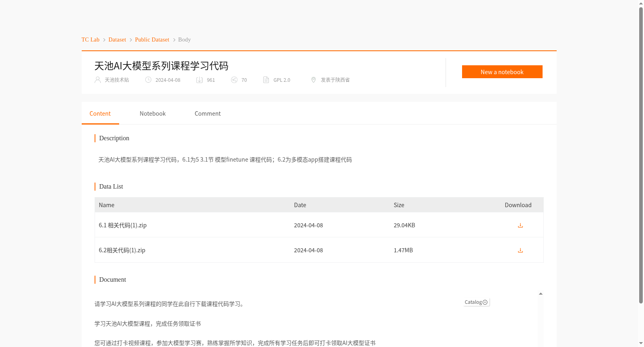Click the clock icon beside 2024-04-08
The height and width of the screenshot is (347, 644).
(148, 80)
